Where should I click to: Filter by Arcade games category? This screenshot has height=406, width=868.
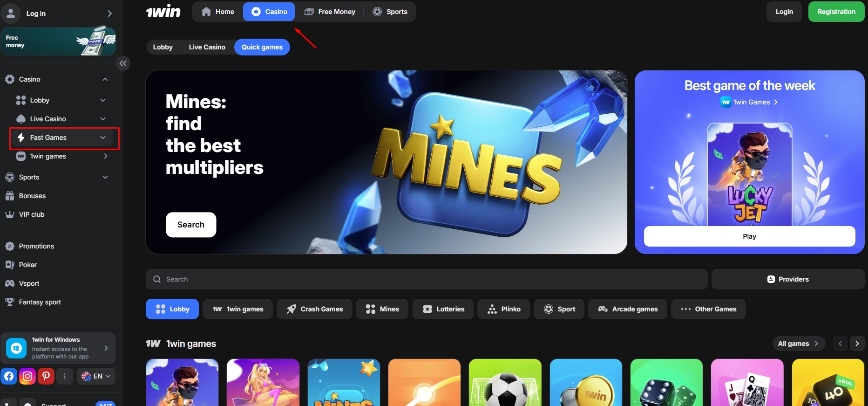(628, 309)
